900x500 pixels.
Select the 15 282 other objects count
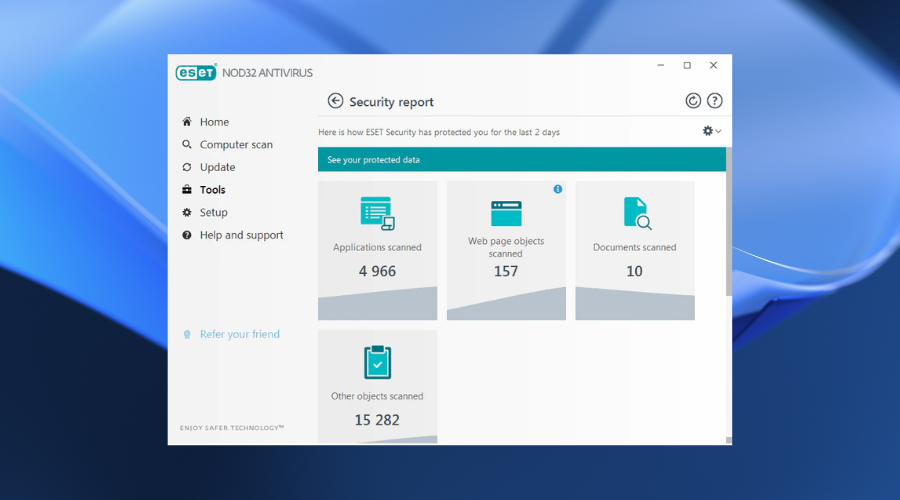coord(377,420)
